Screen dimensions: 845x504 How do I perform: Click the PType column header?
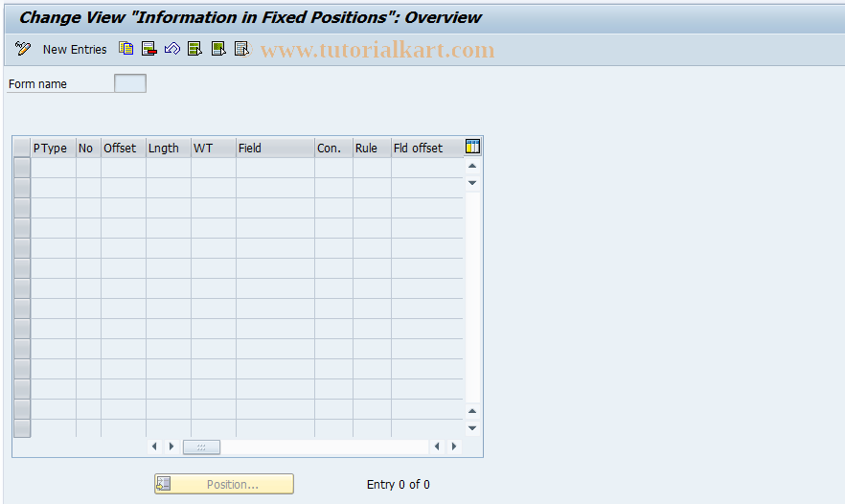tap(53, 148)
